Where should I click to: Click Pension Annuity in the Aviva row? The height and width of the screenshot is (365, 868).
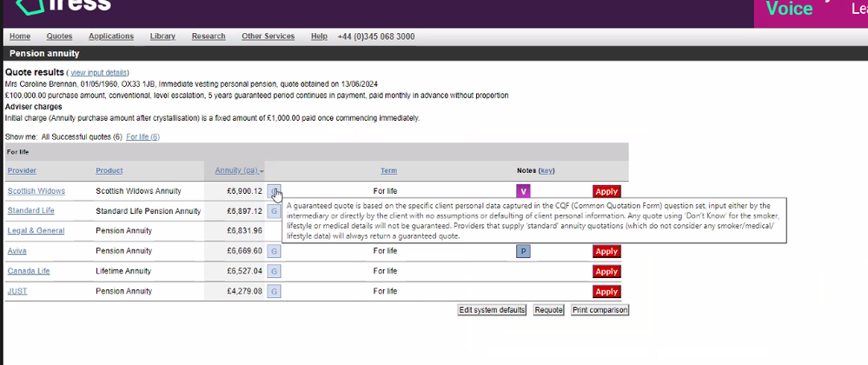123,251
